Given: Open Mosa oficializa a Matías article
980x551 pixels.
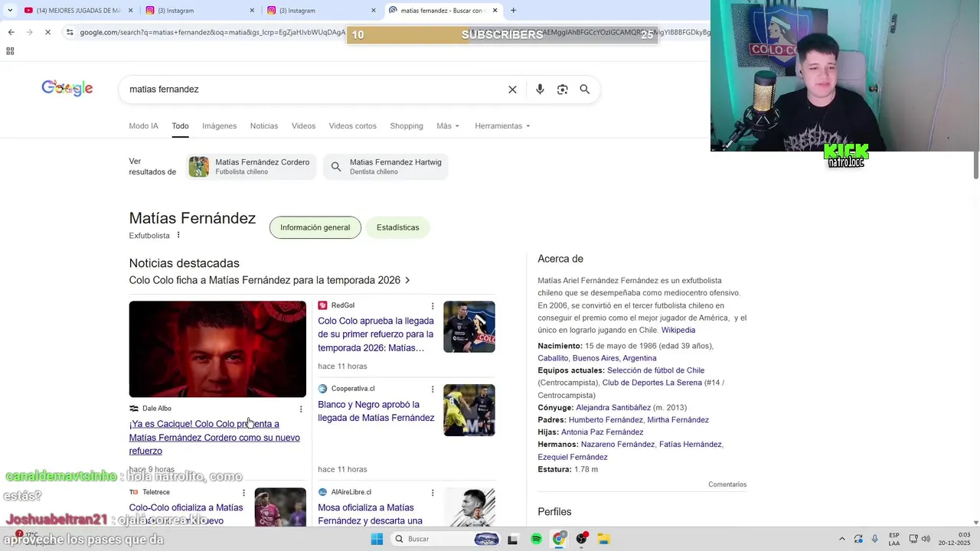Looking at the screenshot, I should point(371,514).
